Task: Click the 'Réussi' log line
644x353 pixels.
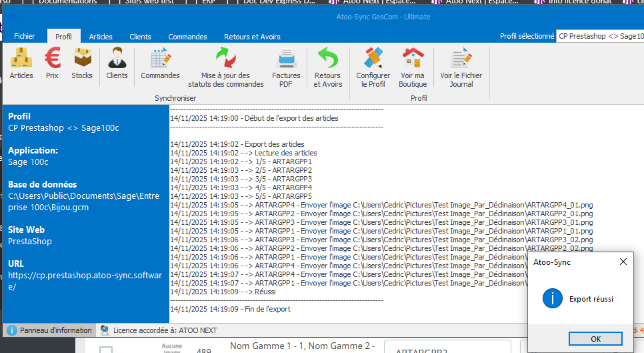Action: tap(223, 292)
